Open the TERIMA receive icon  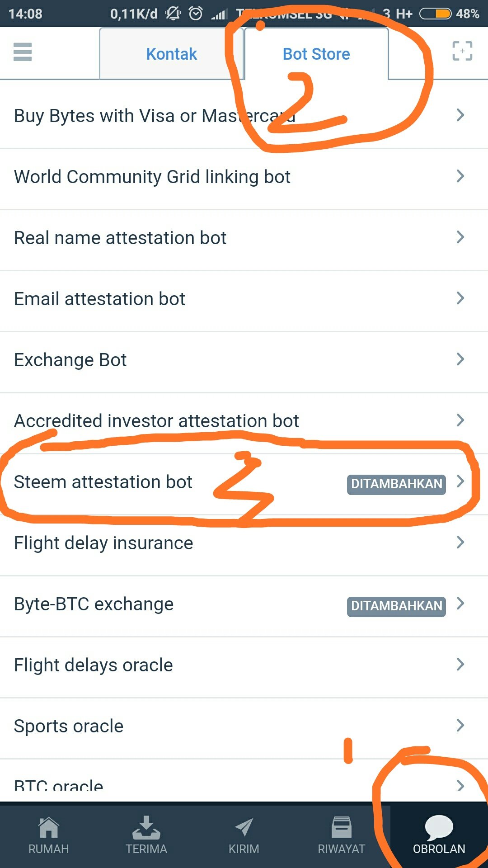tap(146, 828)
